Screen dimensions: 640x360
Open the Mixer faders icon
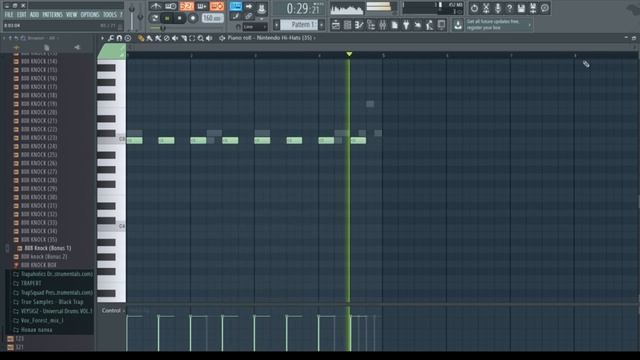pyautogui.click(x=382, y=25)
